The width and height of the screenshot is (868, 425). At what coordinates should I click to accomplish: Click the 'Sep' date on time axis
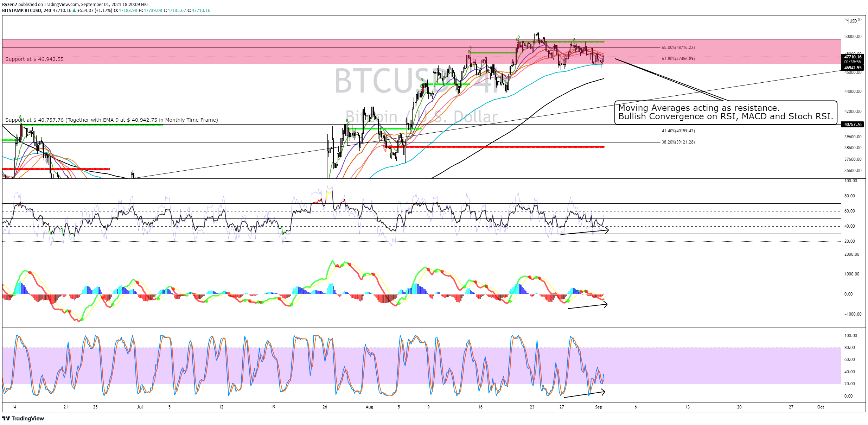[599, 407]
